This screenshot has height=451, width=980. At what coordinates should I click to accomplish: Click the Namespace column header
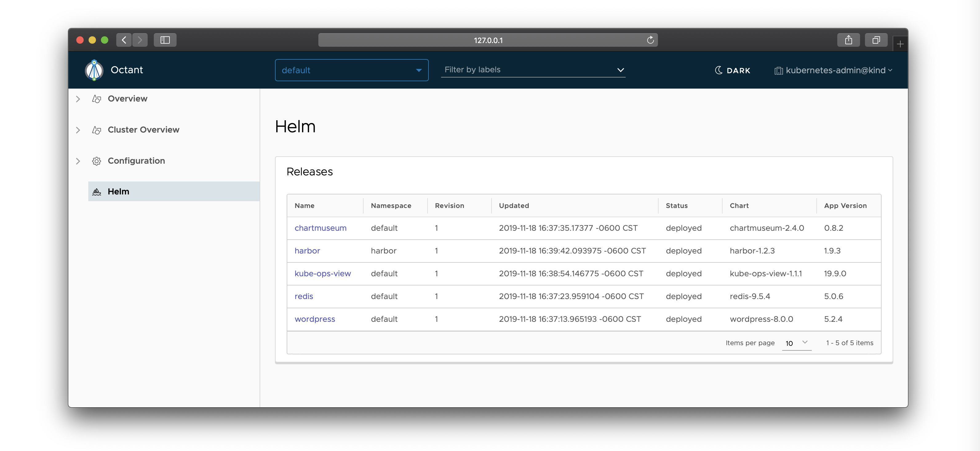pos(391,206)
